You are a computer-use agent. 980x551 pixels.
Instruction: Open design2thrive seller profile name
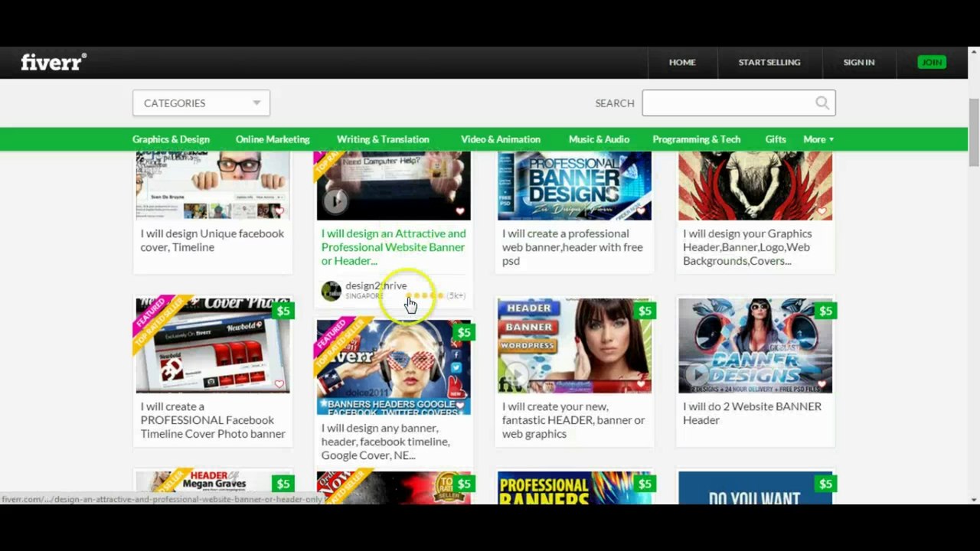point(376,285)
